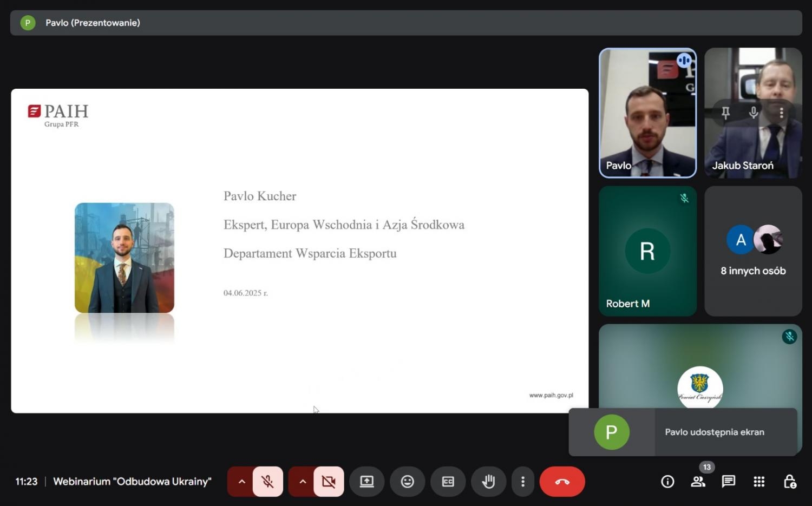Open the three-dot more options menu
This screenshot has width=812, height=506.
pos(522,481)
